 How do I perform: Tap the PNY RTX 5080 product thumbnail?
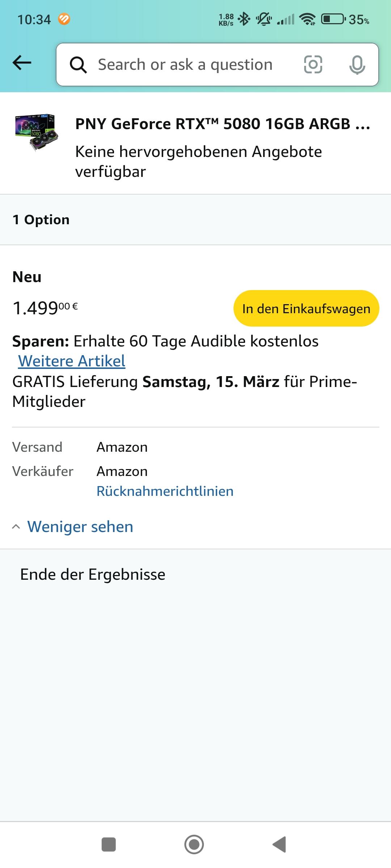pyautogui.click(x=37, y=132)
